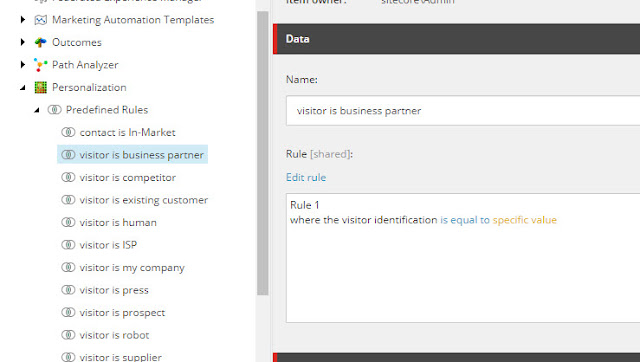Click the rule icon beside visitor is competitor
Image resolution: width=640 pixels, height=362 pixels.
pos(68,177)
